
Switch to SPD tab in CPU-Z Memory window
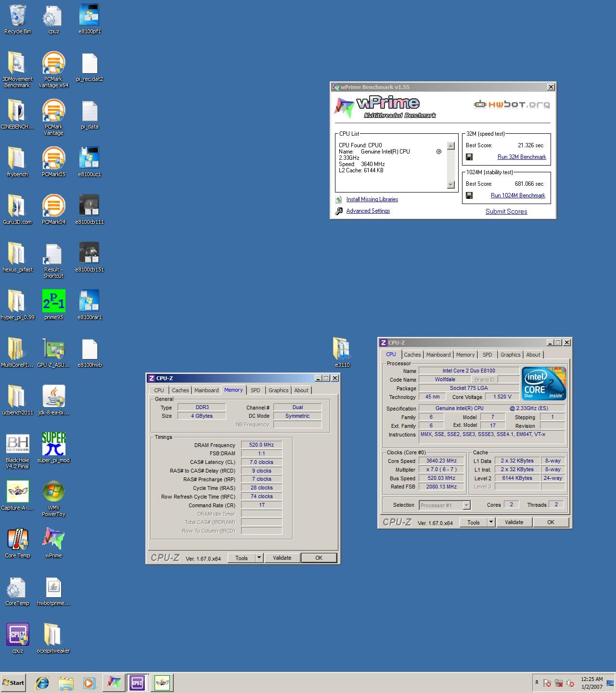tap(256, 390)
